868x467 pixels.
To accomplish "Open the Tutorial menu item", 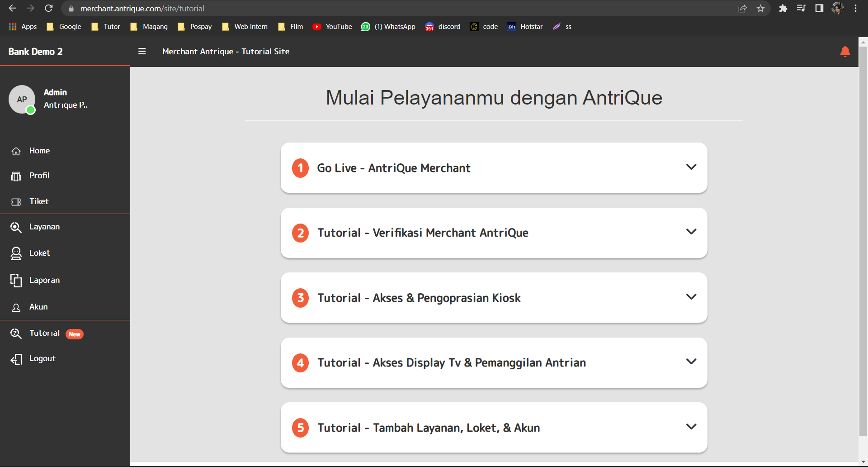I will (x=44, y=333).
